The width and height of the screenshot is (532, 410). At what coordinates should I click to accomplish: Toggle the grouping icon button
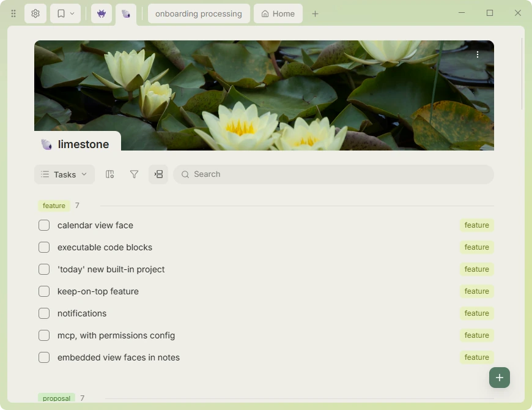pos(158,174)
